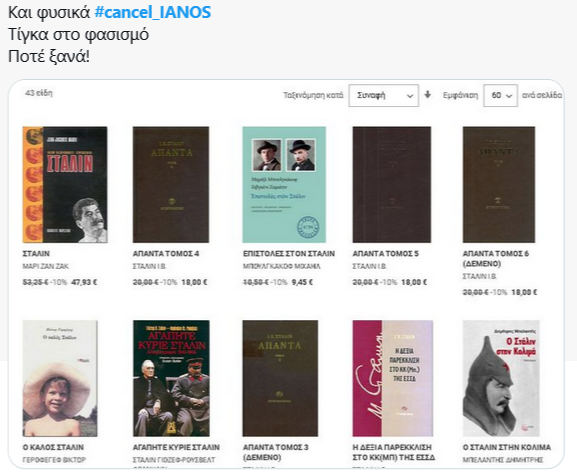The height and width of the screenshot is (475, 577).
Task: Open the Συναφή sort dropdown
Action: pos(383,95)
